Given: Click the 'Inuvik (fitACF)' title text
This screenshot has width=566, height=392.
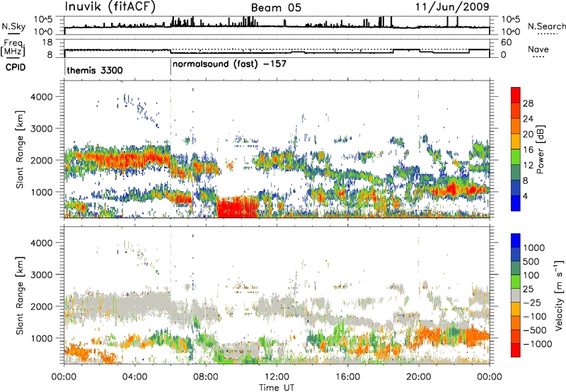Looking at the screenshot, I should coord(110,7).
